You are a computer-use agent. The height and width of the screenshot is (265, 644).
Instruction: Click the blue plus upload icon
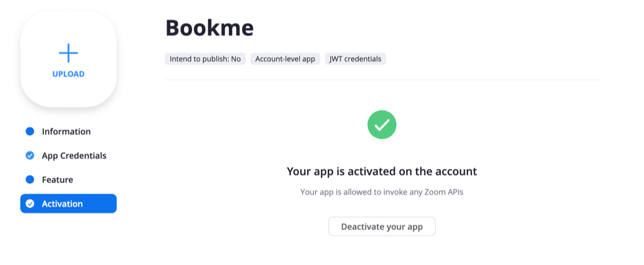[x=68, y=53]
